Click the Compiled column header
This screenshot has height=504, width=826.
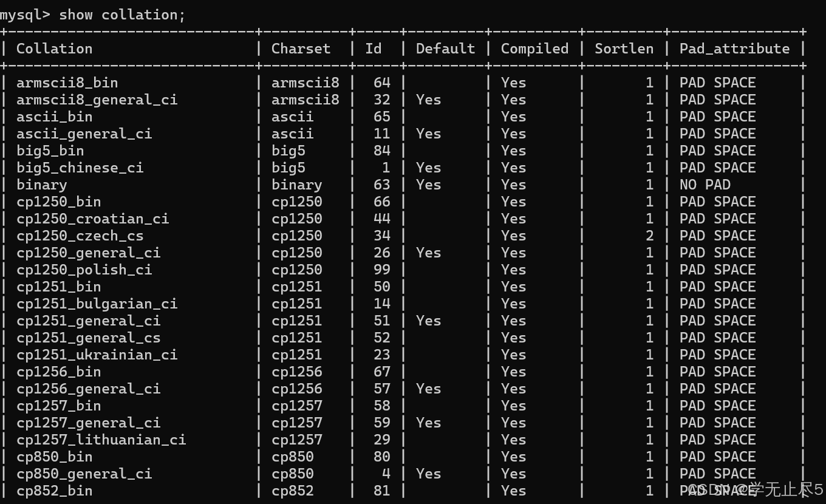tap(534, 49)
